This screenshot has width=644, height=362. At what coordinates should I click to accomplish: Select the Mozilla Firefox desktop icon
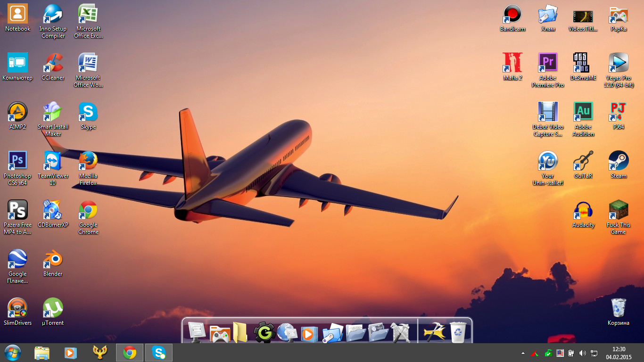point(88,168)
